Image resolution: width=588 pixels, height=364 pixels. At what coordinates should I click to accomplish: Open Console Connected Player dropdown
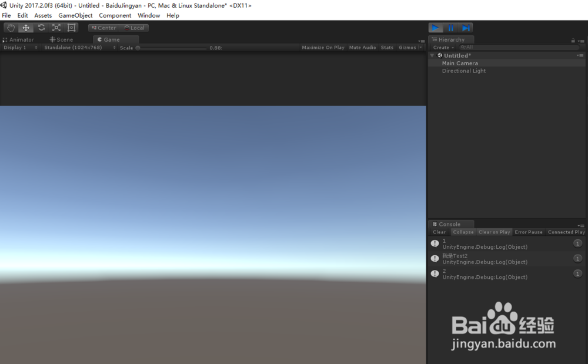pos(566,232)
